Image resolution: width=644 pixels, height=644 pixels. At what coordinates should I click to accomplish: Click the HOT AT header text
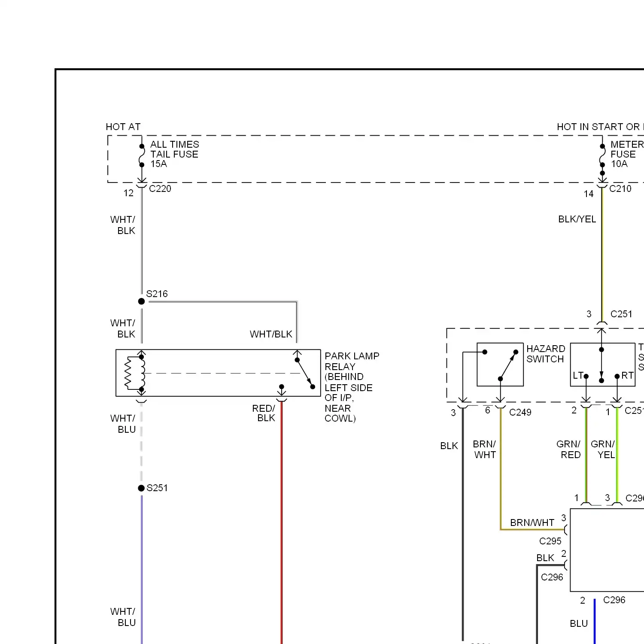coord(123,127)
